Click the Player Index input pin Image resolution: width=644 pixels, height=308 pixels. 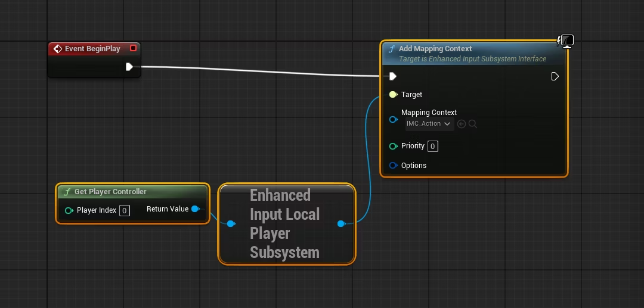(69, 210)
